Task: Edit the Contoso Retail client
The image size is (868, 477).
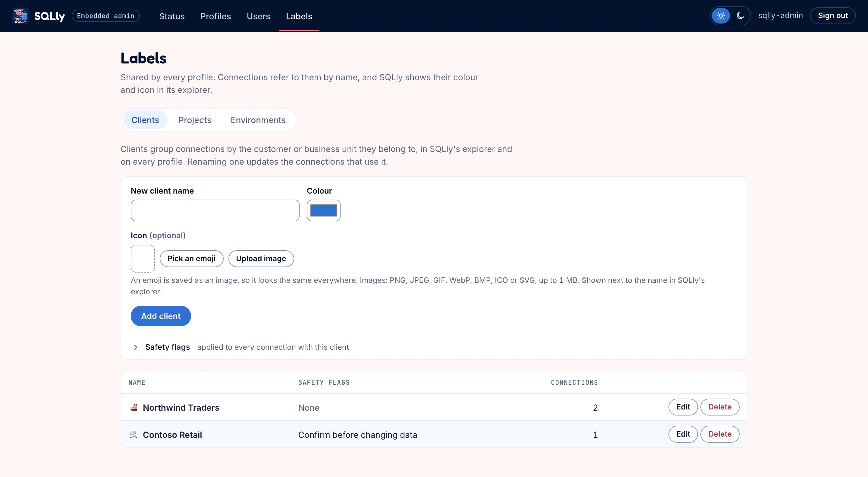Action: pyautogui.click(x=683, y=434)
